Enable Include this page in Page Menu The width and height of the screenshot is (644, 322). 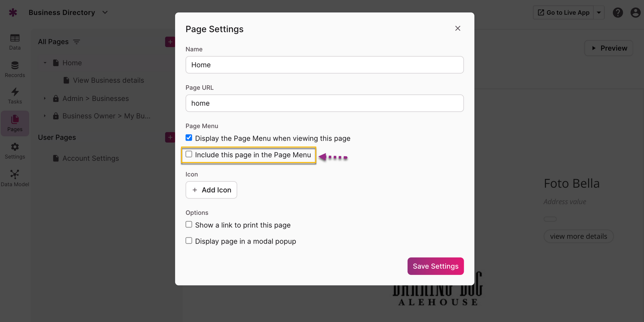(x=189, y=154)
